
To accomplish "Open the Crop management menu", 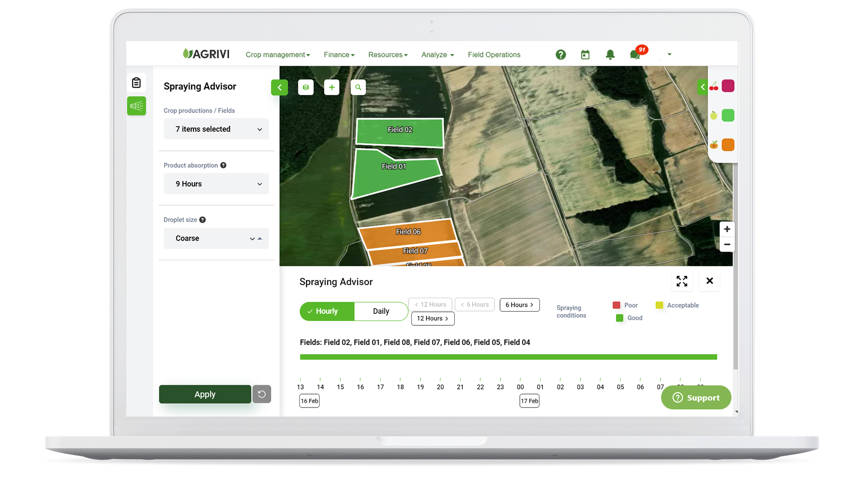I will 278,54.
